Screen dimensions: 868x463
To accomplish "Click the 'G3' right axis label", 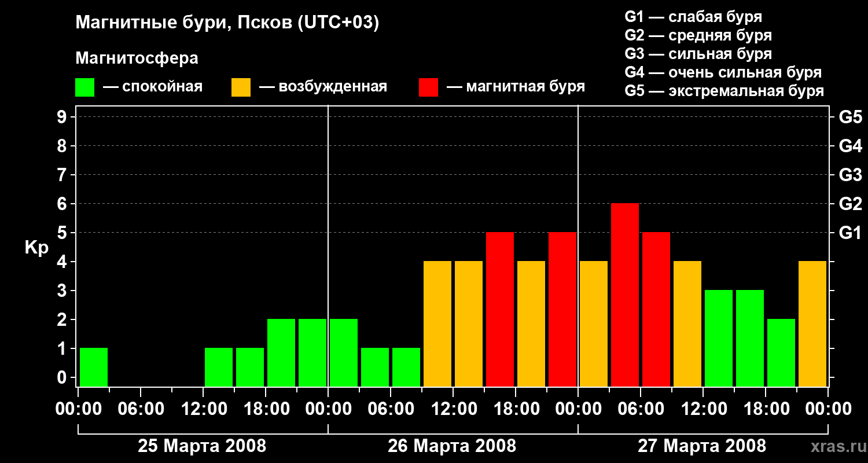I will [x=850, y=175].
